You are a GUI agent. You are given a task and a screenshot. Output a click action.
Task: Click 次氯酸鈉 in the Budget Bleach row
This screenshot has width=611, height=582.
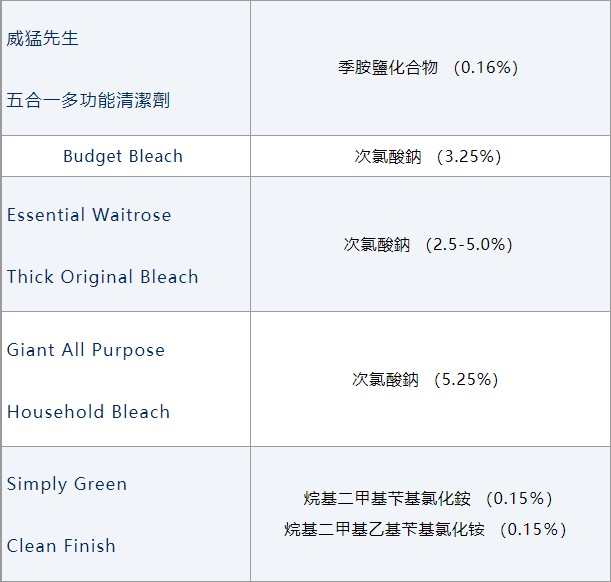388,157
